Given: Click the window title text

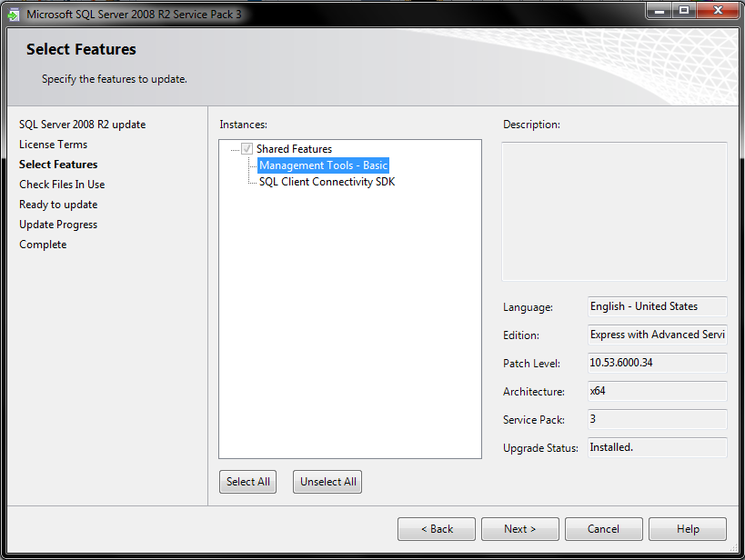Looking at the screenshot, I should [134, 15].
